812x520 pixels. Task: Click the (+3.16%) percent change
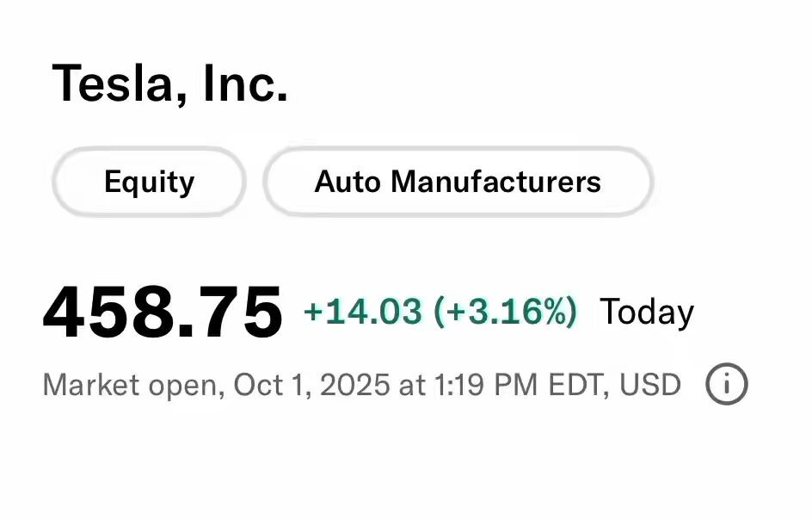pyautogui.click(x=505, y=312)
